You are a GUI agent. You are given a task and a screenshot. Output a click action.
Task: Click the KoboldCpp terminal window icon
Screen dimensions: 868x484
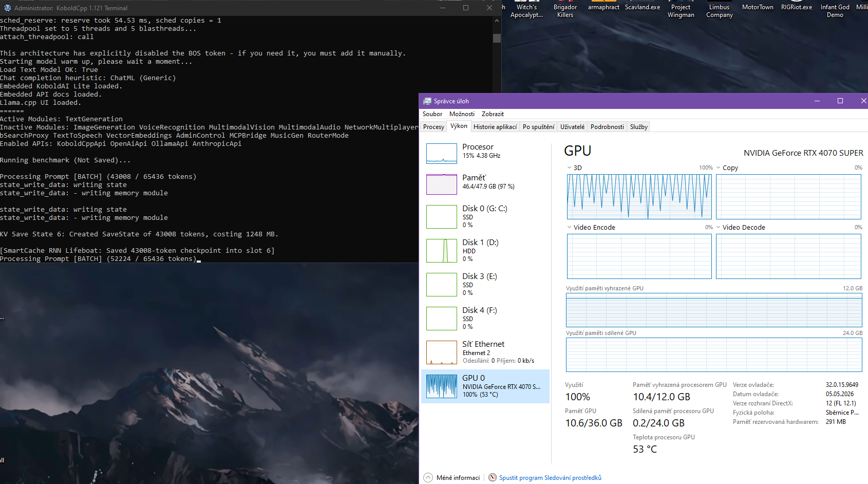click(7, 8)
